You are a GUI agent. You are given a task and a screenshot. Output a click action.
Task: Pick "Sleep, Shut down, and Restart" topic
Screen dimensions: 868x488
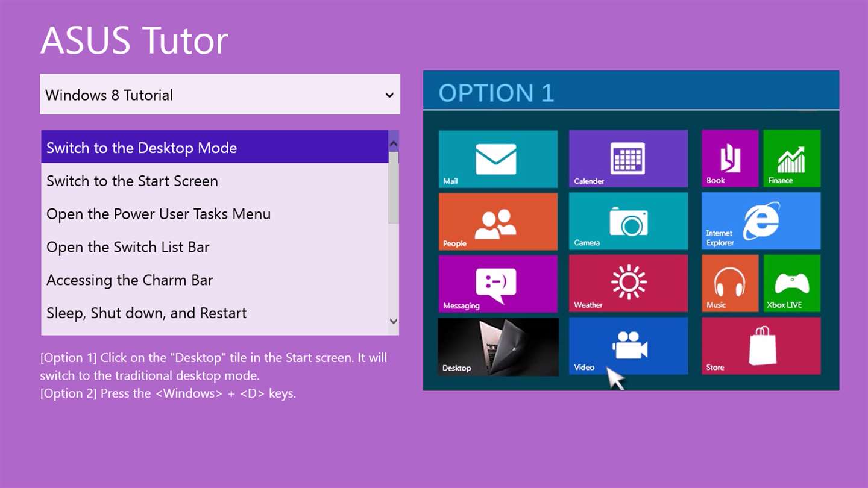[215, 313]
